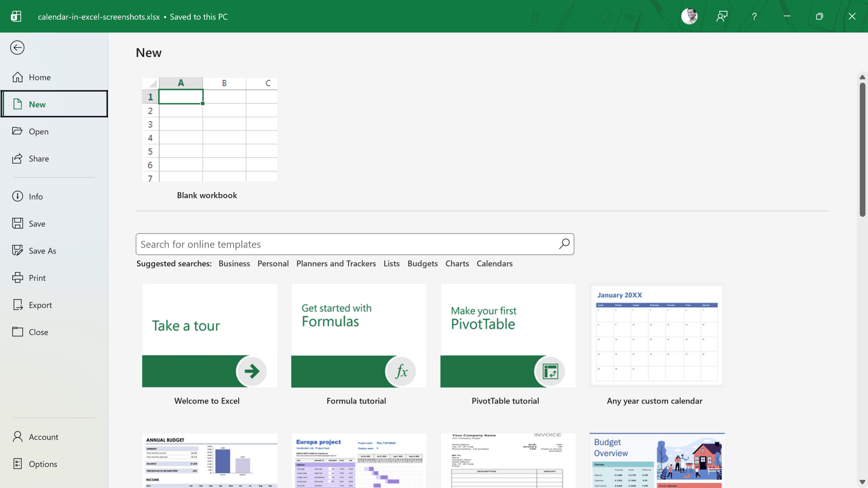Open the Budget Overview template thumbnail
This screenshot has height=488, width=868.
(x=657, y=460)
